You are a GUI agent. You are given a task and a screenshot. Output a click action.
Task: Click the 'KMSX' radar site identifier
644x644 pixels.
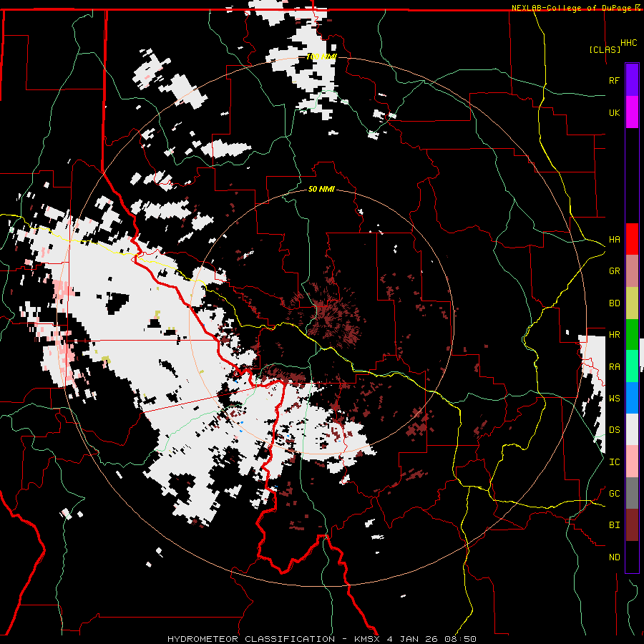pos(369,639)
